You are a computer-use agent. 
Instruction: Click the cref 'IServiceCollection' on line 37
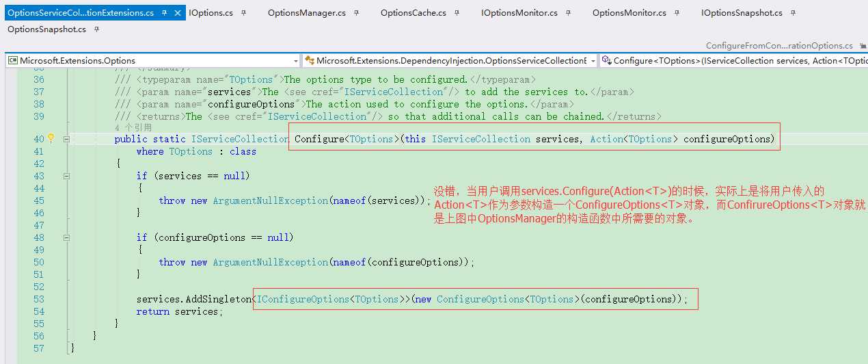click(x=394, y=92)
